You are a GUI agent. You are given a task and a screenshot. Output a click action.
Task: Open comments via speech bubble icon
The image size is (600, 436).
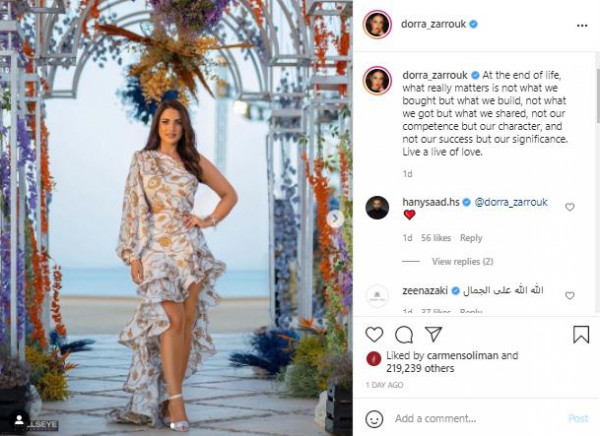point(404,335)
